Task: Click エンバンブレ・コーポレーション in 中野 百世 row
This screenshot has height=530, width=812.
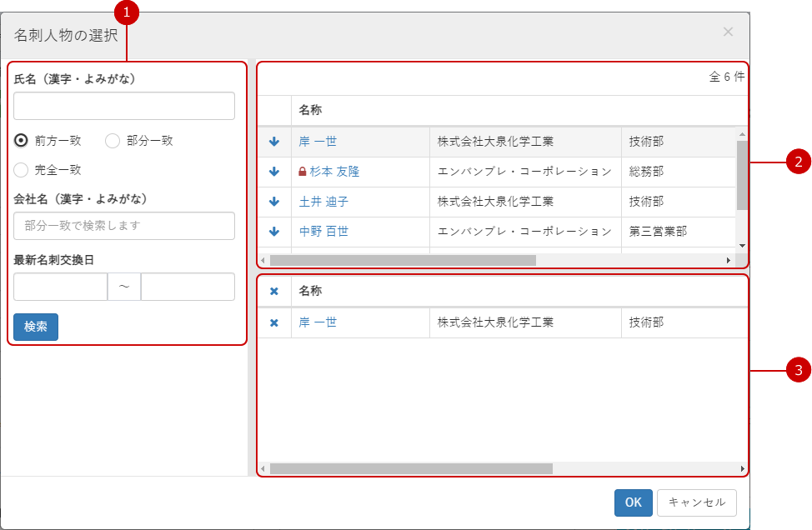Action: [x=524, y=232]
